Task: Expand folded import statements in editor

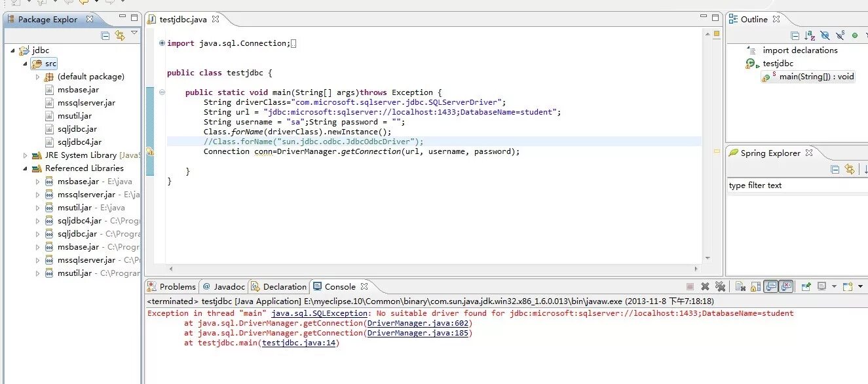Action: tap(162, 43)
